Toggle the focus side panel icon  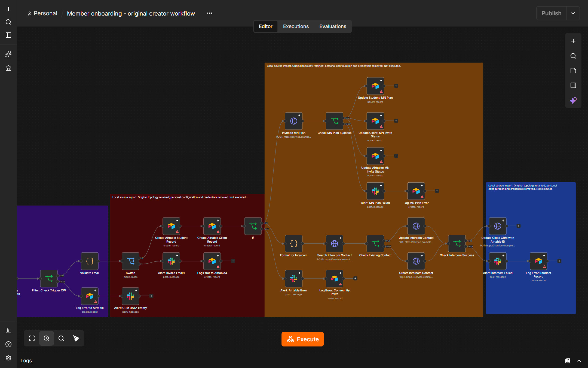click(573, 85)
